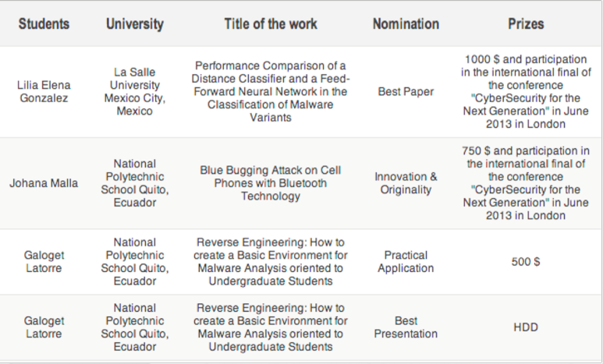Click the Practical Application nomination cell

coord(406,262)
